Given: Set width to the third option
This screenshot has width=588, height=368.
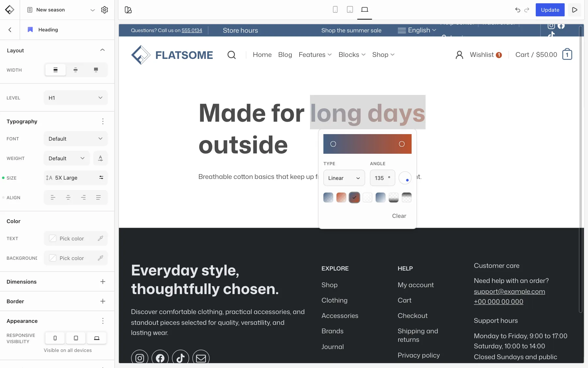Looking at the screenshot, I should coord(96,70).
